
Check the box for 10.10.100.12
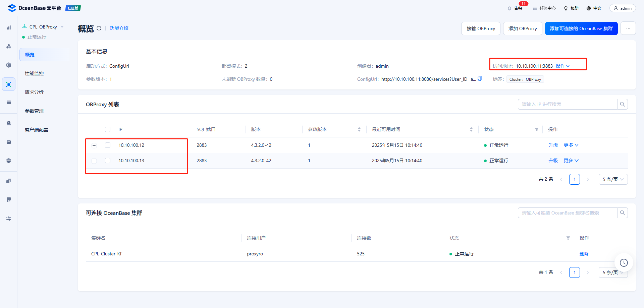coord(108,145)
